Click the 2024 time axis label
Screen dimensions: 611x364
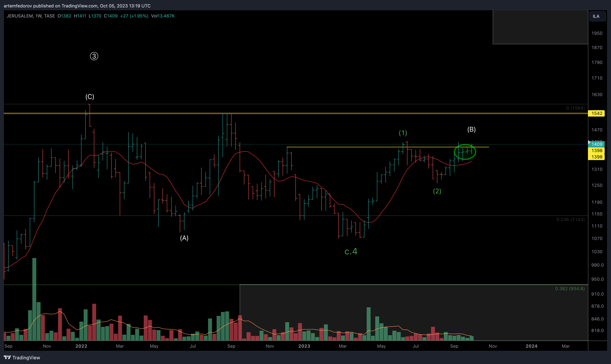click(532, 346)
